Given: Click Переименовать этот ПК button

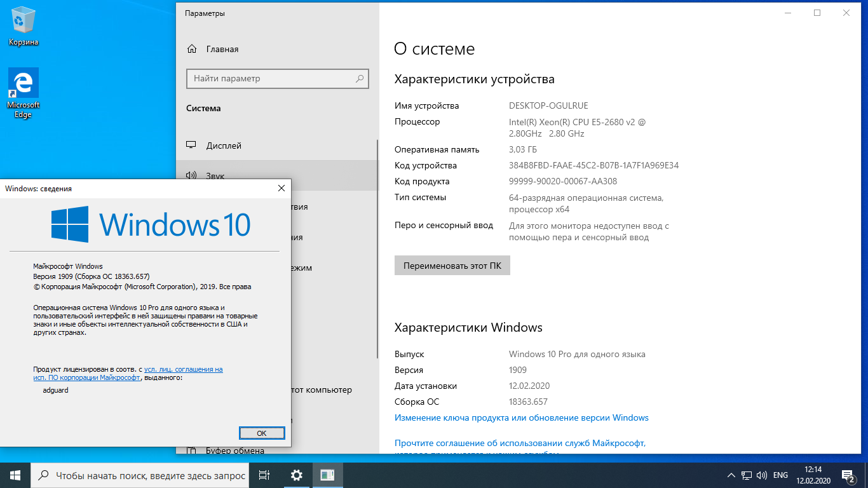Looking at the screenshot, I should pyautogui.click(x=452, y=266).
